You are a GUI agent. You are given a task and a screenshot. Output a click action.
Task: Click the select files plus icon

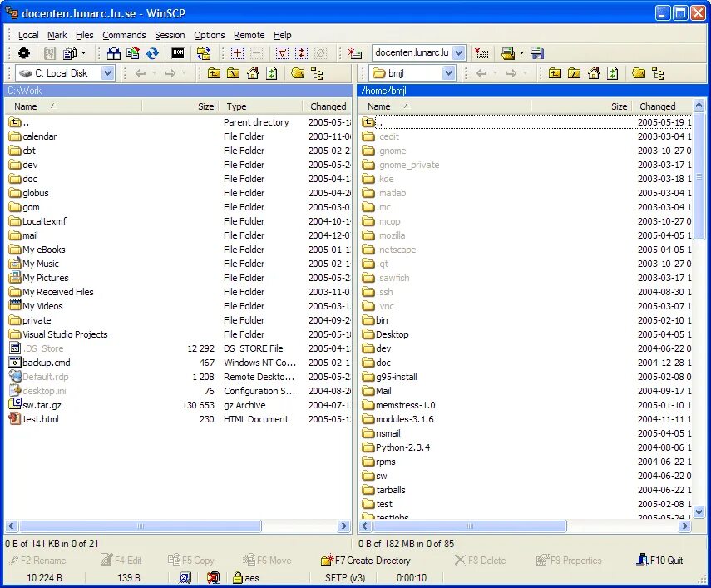click(237, 53)
